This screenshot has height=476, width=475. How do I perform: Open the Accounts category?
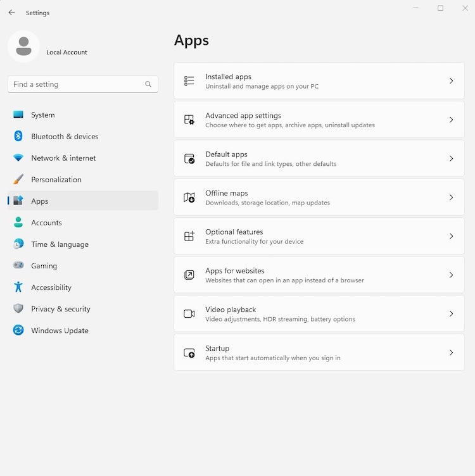[x=83, y=223]
